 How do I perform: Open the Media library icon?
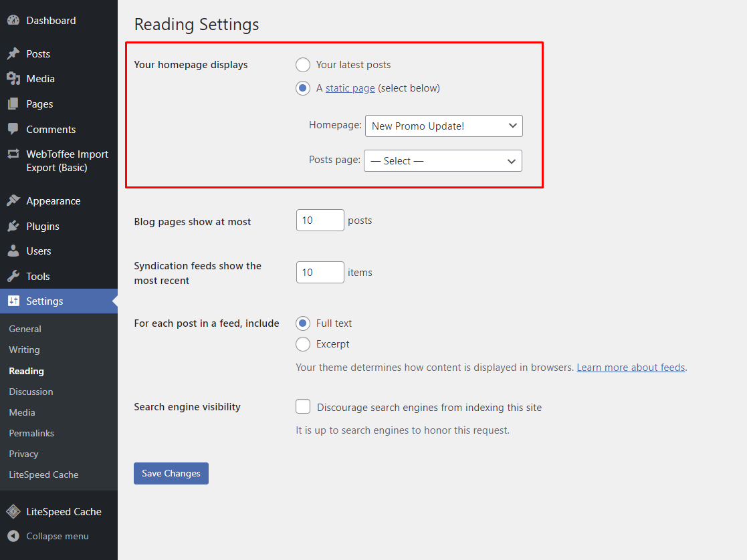15,78
